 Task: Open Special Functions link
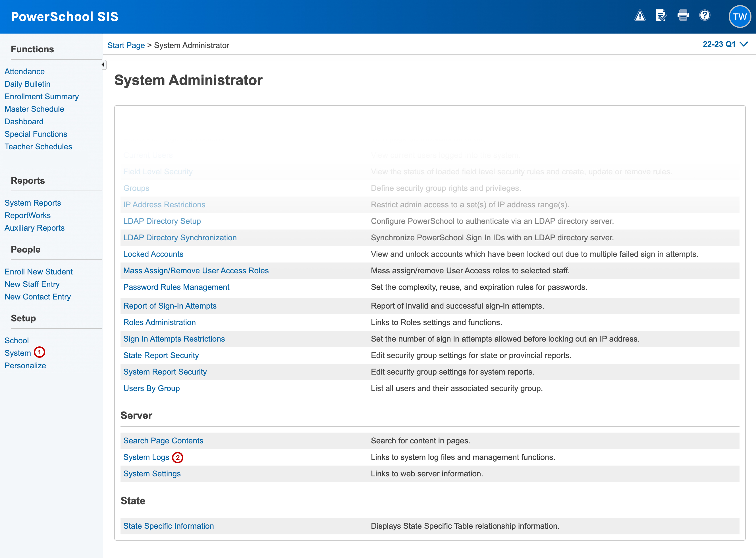[36, 134]
